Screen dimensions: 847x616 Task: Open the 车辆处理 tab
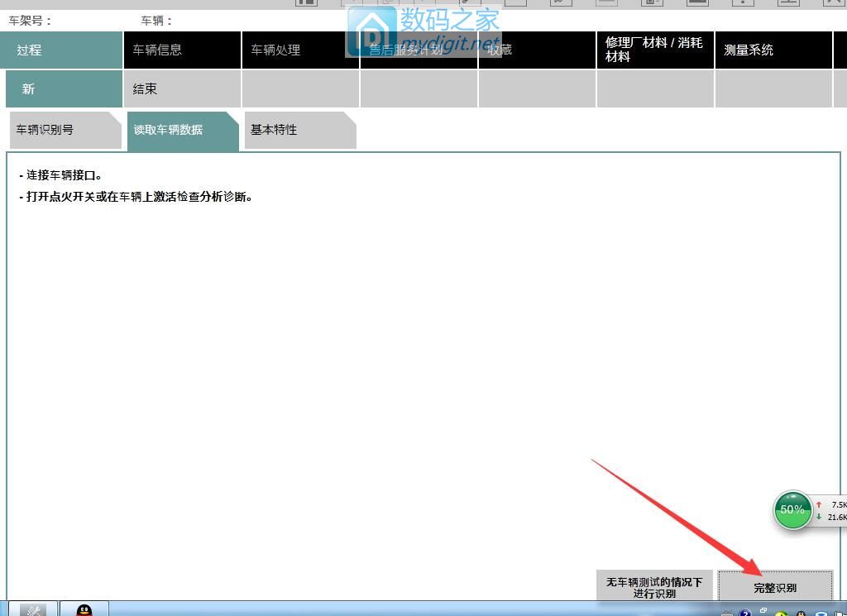click(300, 50)
